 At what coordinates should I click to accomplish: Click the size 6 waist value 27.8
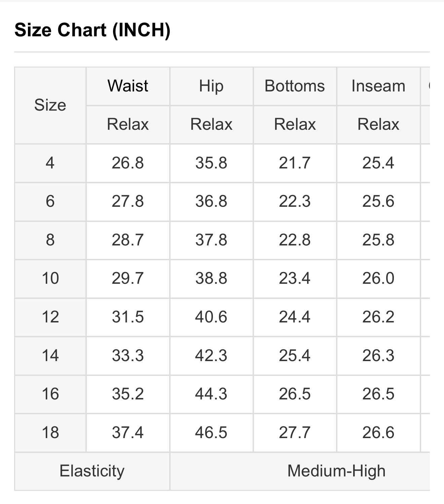coord(128,201)
